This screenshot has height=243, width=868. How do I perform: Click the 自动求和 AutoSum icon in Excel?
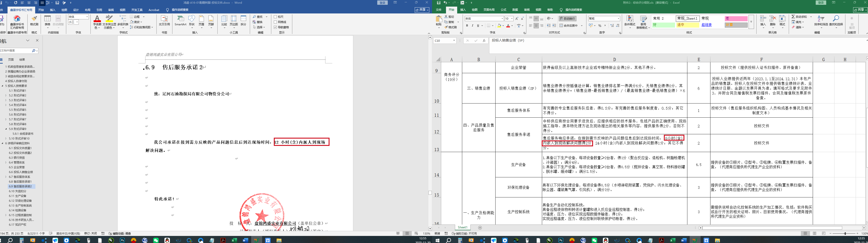pyautogui.click(x=799, y=16)
